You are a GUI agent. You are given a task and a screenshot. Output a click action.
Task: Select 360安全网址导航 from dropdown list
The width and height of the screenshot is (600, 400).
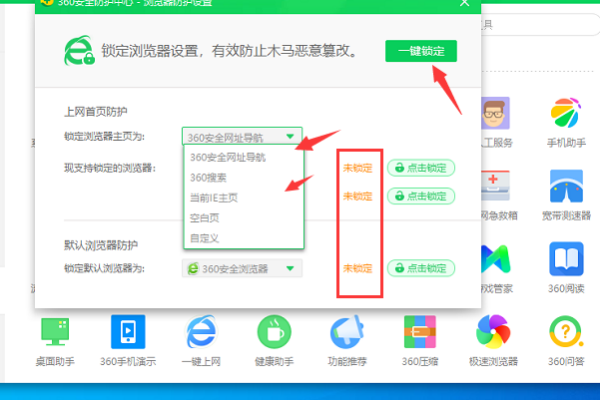228,157
